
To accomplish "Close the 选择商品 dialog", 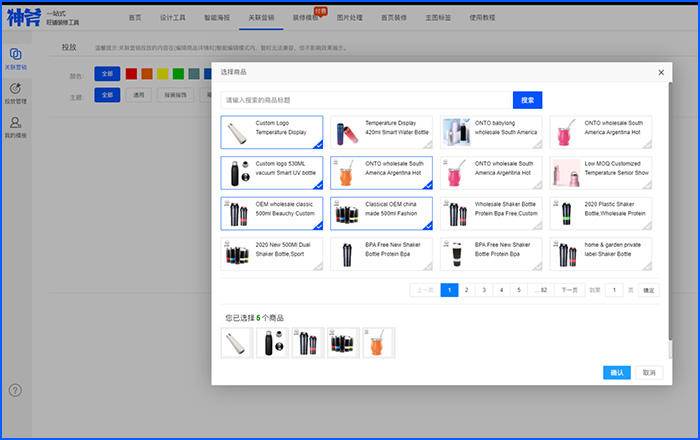I will click(661, 72).
